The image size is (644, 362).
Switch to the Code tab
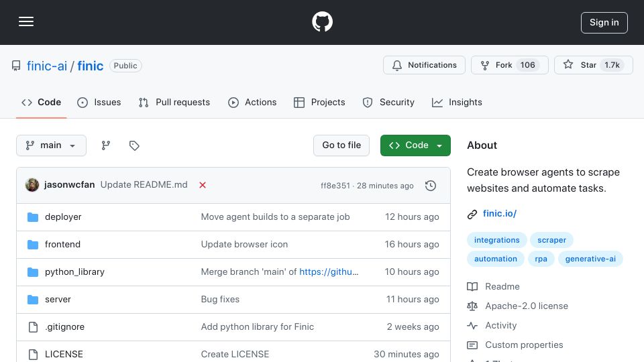tap(42, 102)
